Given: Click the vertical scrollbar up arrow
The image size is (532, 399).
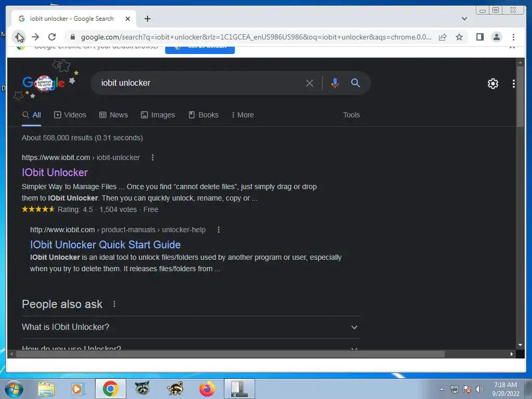Looking at the screenshot, I should [x=520, y=62].
